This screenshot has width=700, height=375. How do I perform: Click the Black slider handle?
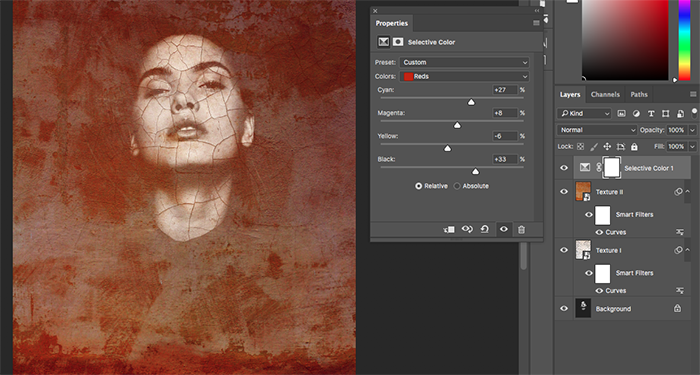coord(475,171)
